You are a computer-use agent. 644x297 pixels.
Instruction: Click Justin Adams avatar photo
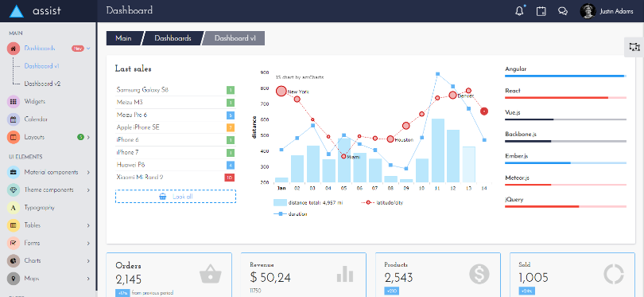tap(588, 11)
